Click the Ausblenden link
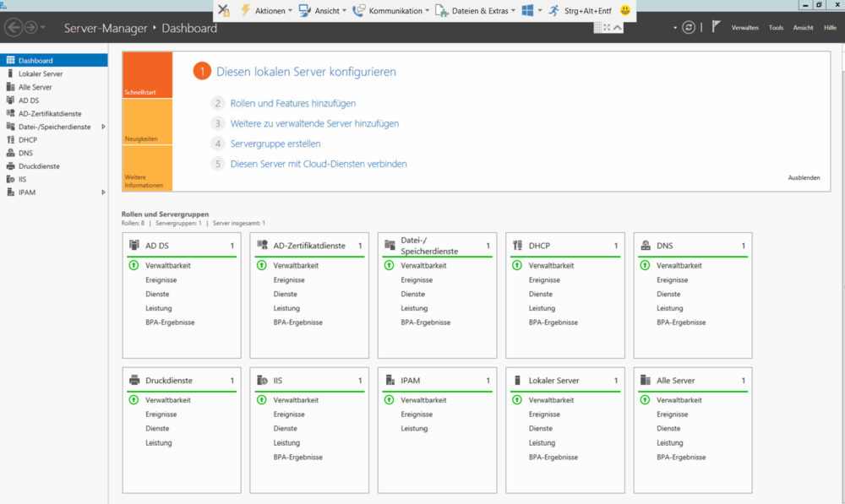 coord(804,178)
